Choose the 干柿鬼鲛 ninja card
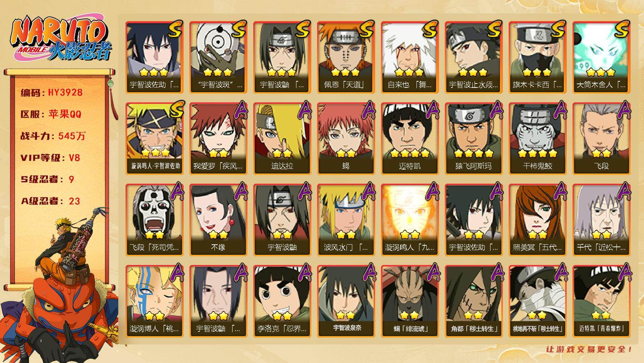This screenshot has width=644, height=363. point(537,138)
